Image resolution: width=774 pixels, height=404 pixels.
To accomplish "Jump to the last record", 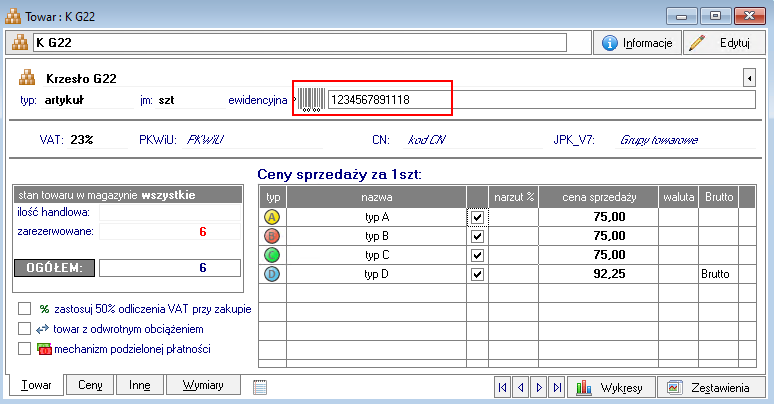I will pos(557,386).
